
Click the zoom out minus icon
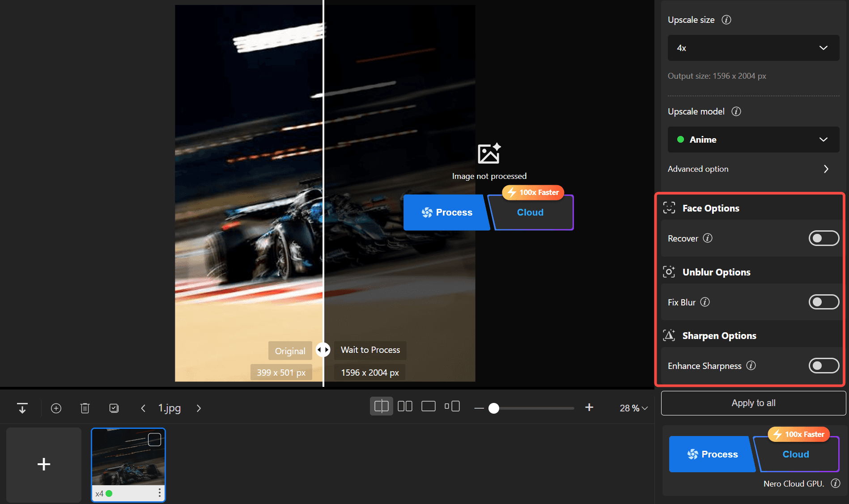[479, 408]
